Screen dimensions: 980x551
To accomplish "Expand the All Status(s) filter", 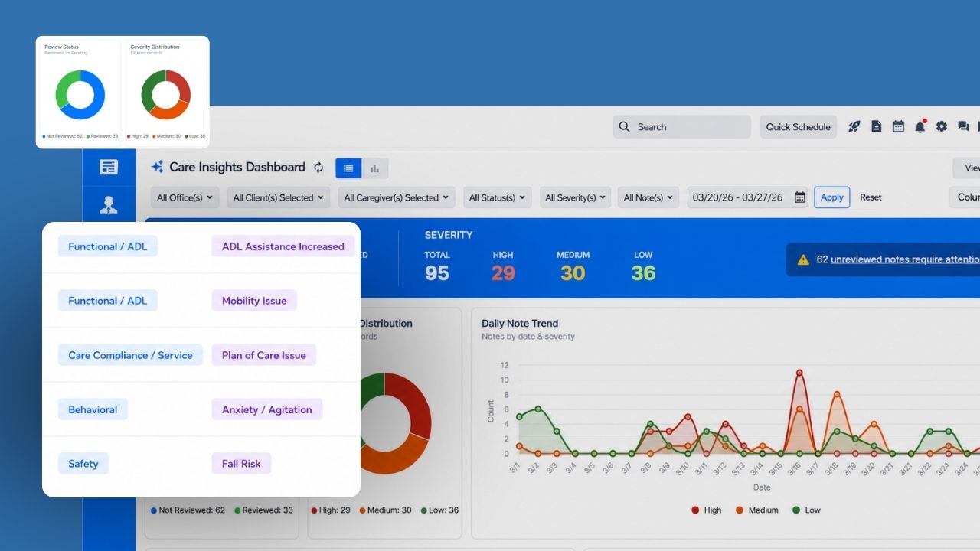I will (x=498, y=197).
